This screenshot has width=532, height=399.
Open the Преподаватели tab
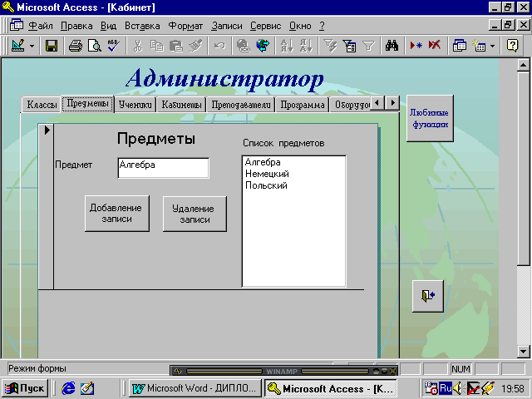coord(240,105)
